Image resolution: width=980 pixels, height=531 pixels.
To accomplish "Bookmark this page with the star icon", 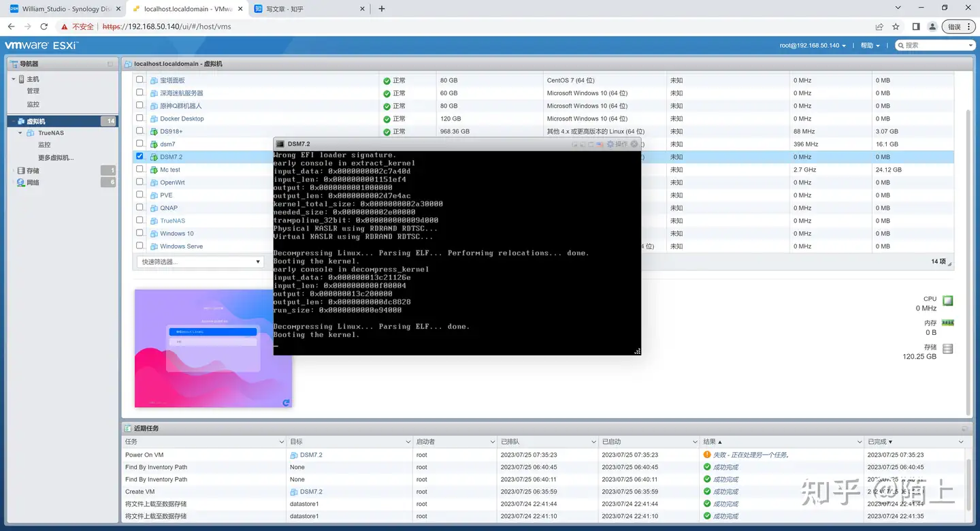I will coord(896,27).
